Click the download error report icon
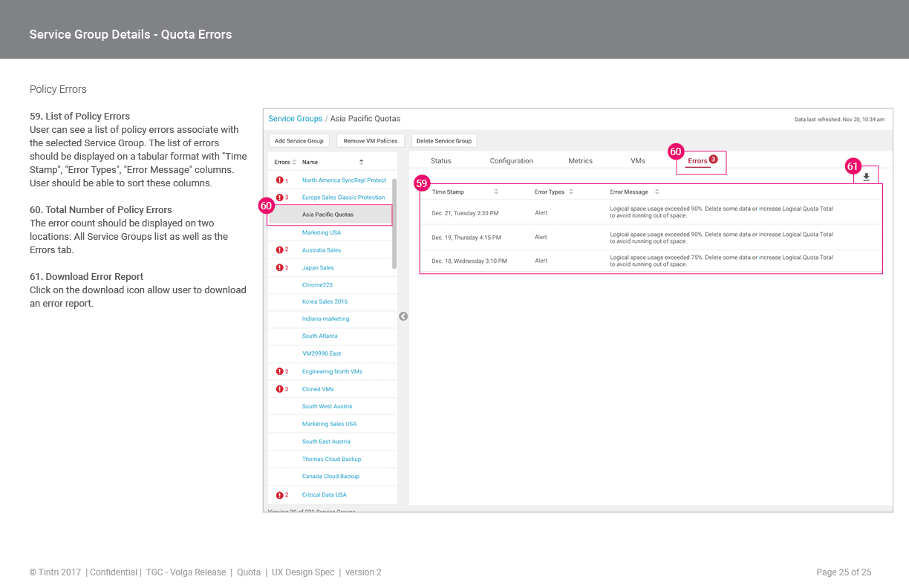The image size is (909, 588). click(x=866, y=177)
